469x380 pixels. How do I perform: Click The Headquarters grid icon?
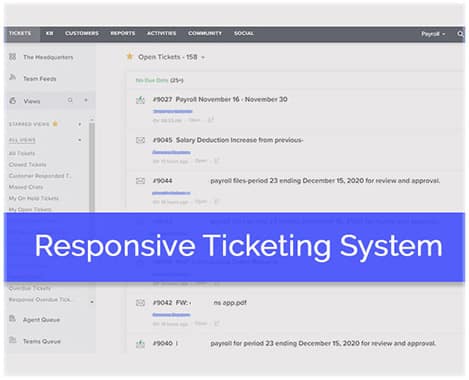(x=13, y=57)
